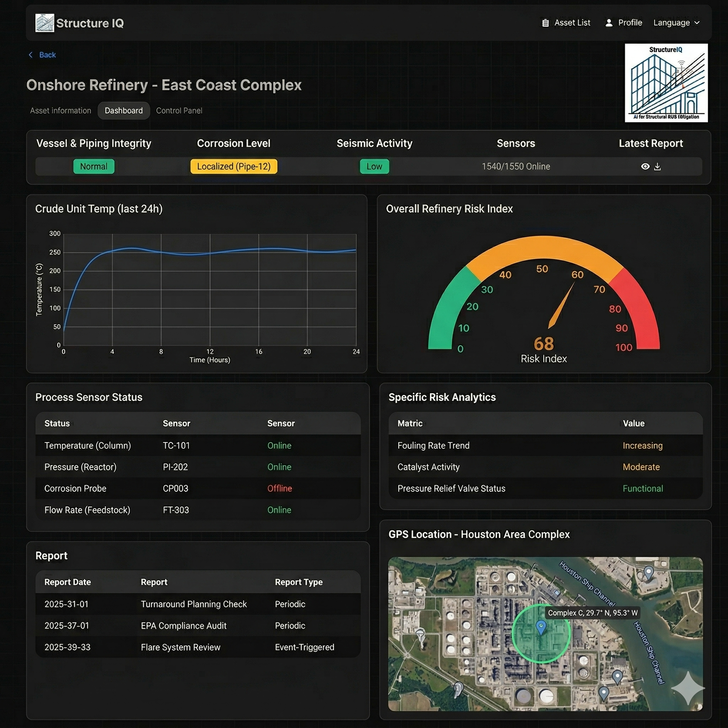Click the Asset List clipboard icon
This screenshot has height=728, width=728.
pyautogui.click(x=545, y=23)
